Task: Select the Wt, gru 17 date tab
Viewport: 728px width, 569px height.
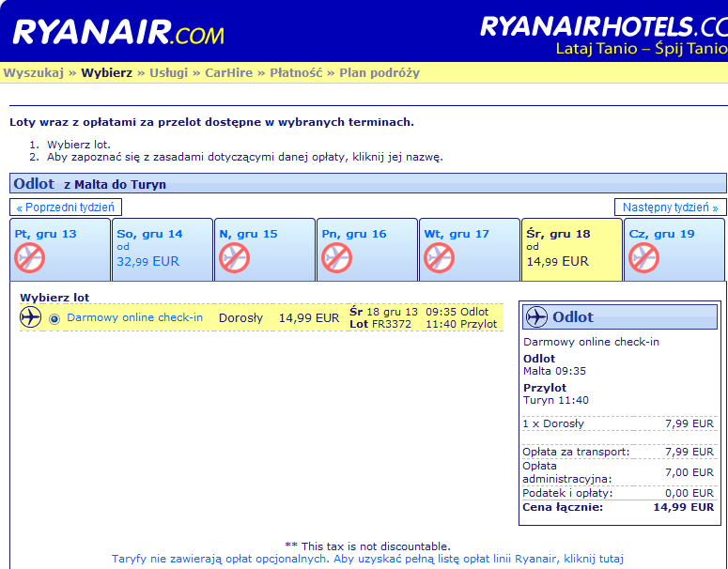Action: click(x=470, y=250)
